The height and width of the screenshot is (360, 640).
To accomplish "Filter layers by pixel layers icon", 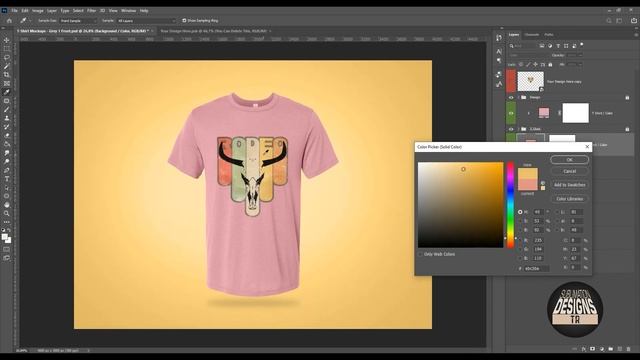I will point(542,46).
